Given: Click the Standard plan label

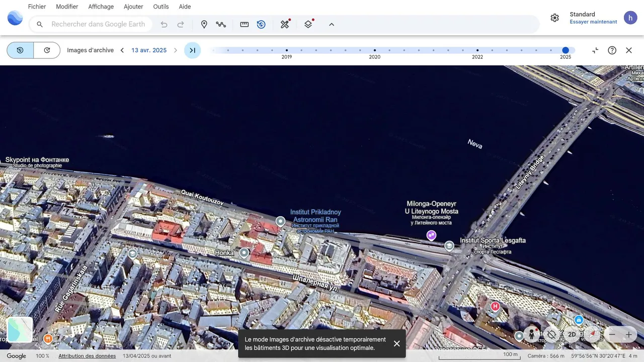Looking at the screenshot, I should click(x=582, y=14).
